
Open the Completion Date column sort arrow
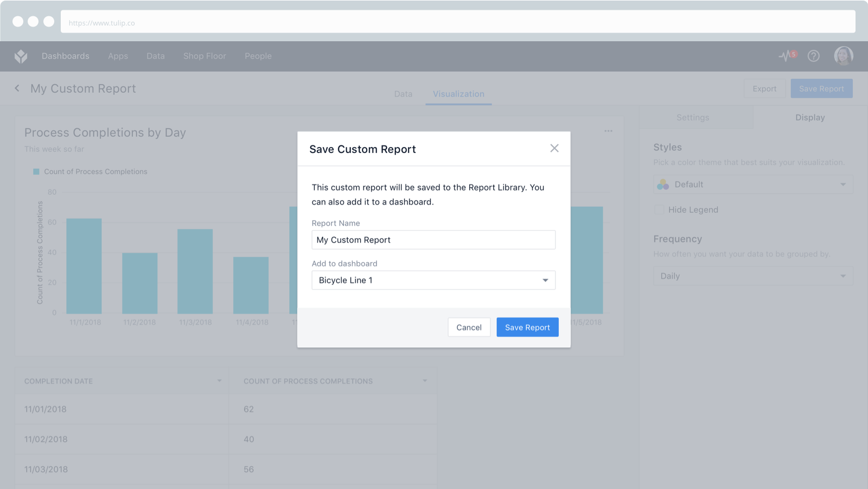[x=219, y=380]
